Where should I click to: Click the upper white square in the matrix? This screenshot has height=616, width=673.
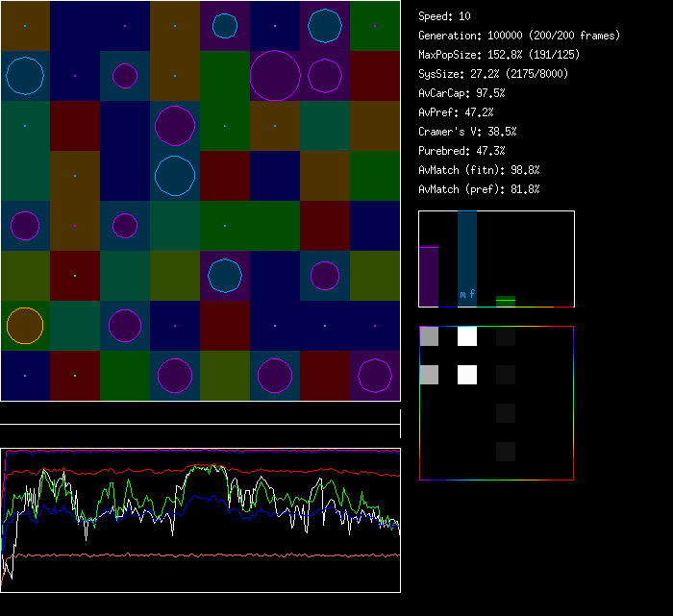[x=467, y=336]
